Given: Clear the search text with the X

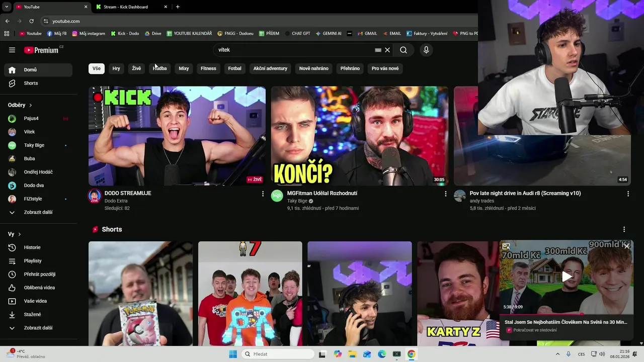Looking at the screenshot, I should click(x=387, y=50).
